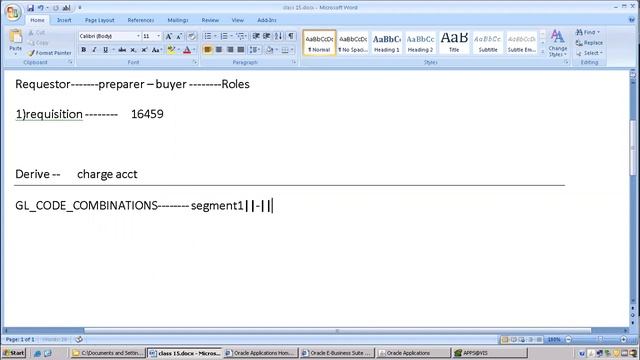Align text left
The height and width of the screenshot is (360, 640).
pos(208,50)
